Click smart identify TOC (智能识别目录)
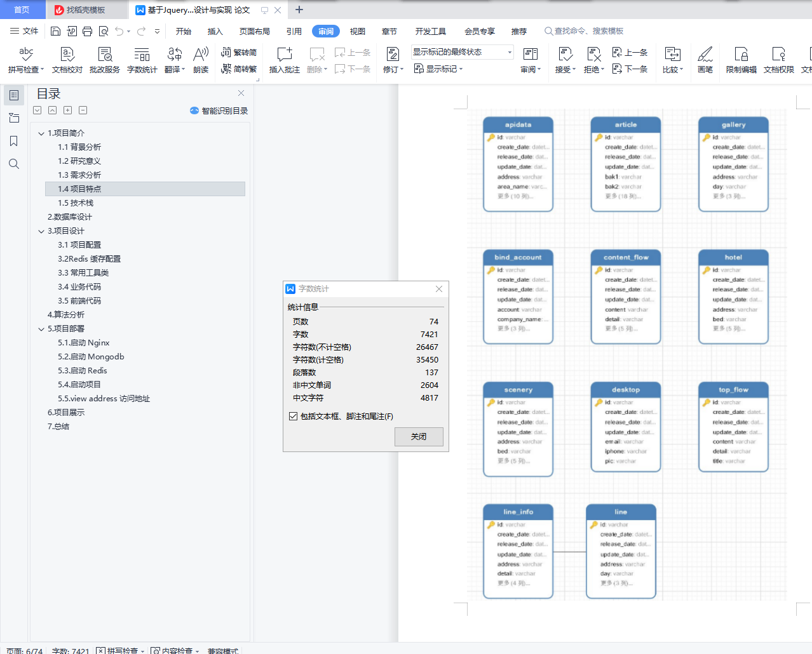 coord(219,110)
